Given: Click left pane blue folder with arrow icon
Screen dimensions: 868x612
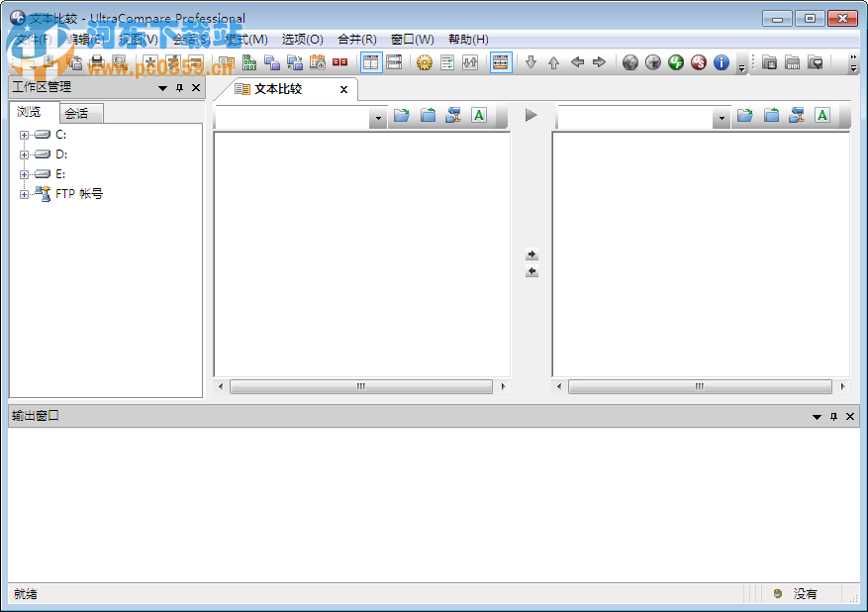Looking at the screenshot, I should coord(428,115).
